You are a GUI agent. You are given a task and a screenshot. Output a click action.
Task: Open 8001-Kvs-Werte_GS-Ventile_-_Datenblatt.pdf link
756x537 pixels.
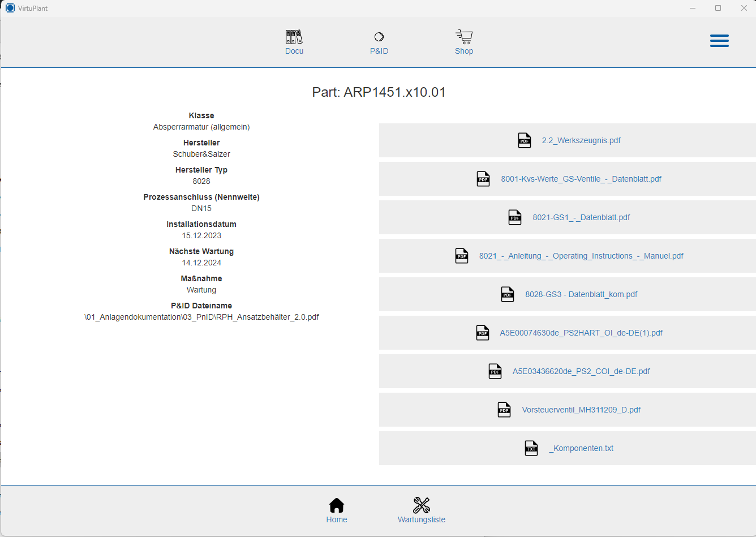[x=581, y=179]
